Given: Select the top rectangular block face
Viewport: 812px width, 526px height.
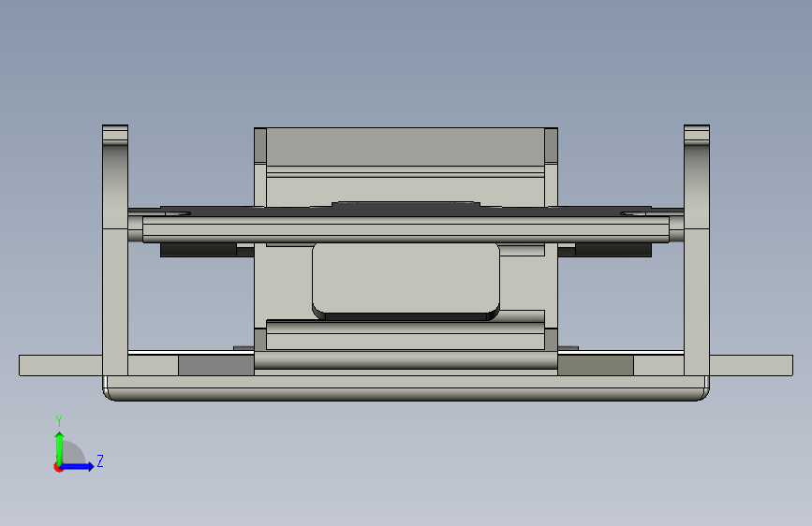Looking at the screenshot, I should click(406, 147).
